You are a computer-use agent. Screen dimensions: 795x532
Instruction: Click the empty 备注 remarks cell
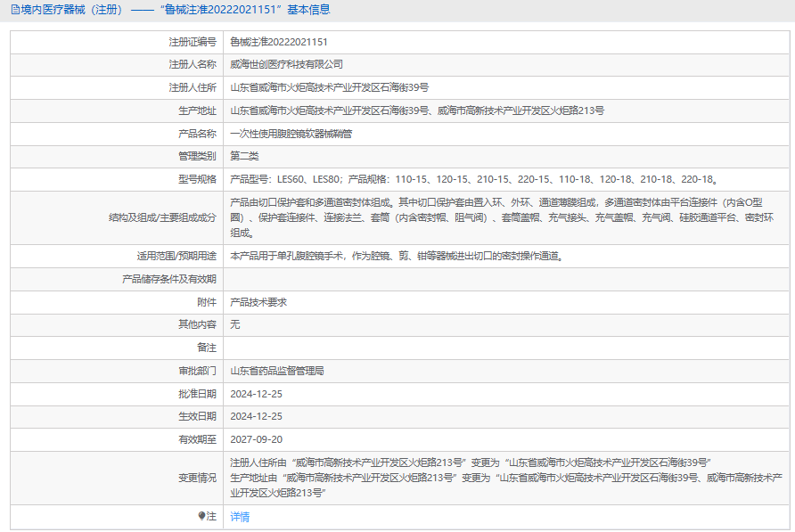tap(505, 348)
